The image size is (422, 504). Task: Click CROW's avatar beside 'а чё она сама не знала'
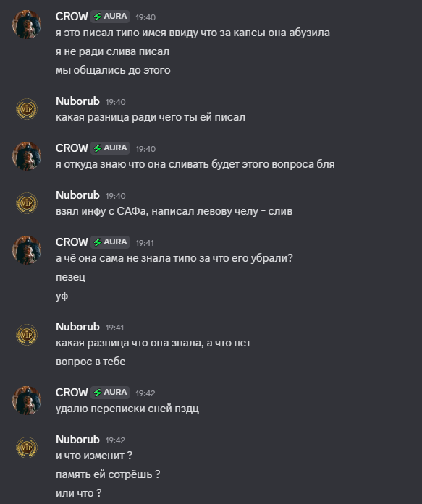point(27,250)
